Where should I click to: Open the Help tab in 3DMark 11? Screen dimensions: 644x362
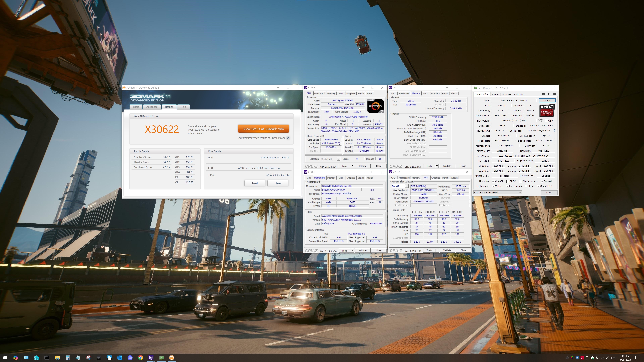tap(183, 107)
